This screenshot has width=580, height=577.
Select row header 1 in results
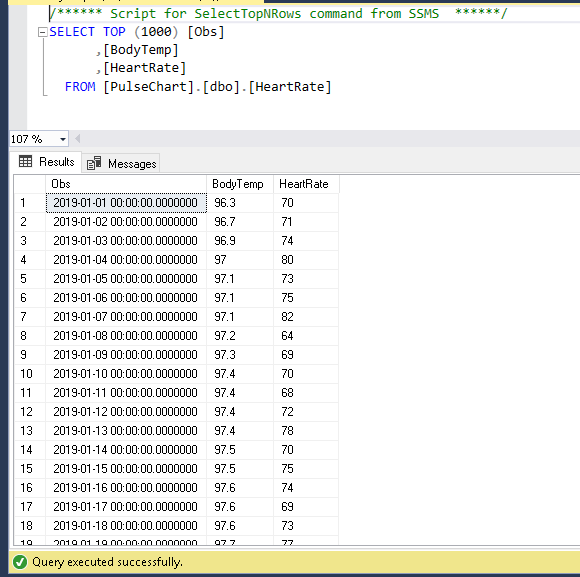tap(30, 203)
